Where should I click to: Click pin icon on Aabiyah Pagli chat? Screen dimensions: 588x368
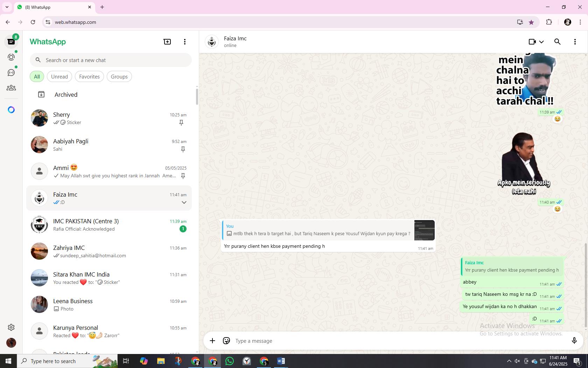click(183, 149)
